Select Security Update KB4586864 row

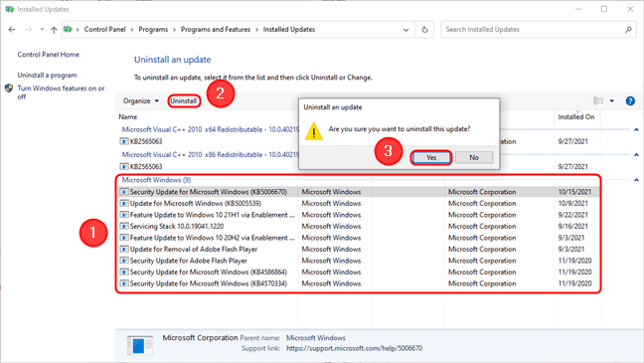click(x=358, y=272)
